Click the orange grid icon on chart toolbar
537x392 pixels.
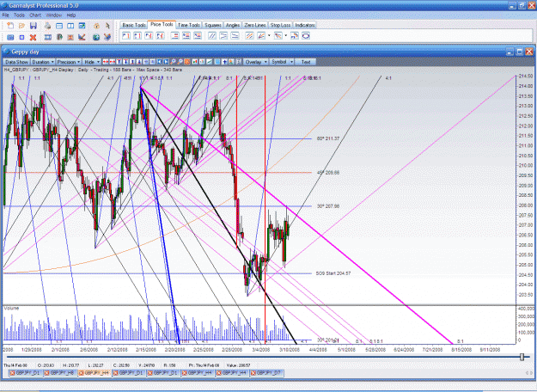(187, 62)
